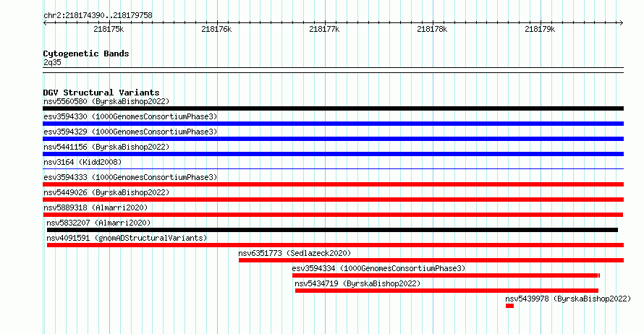The image size is (644, 334).
Task: Select the red bar under esv3594334
Action: (x=446, y=275)
